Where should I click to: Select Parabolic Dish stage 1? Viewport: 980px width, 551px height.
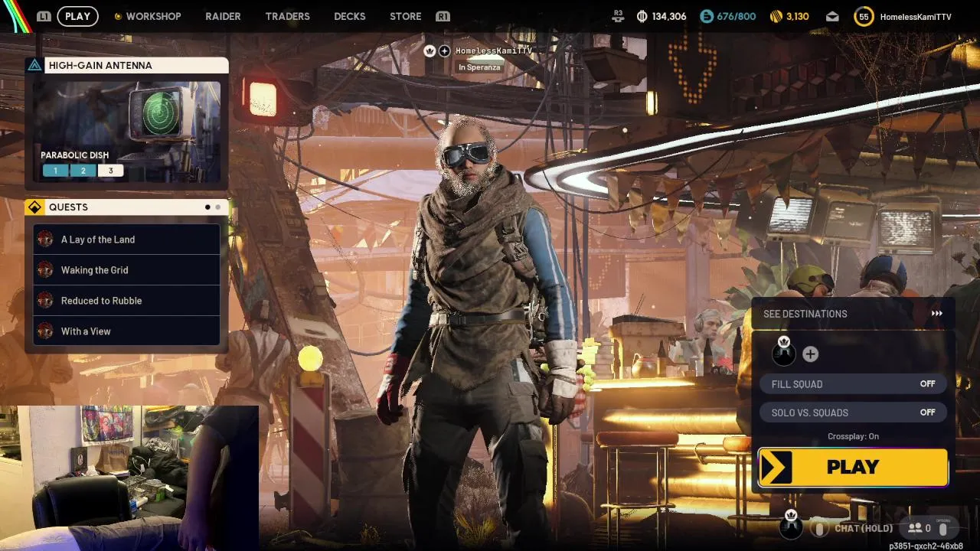tap(55, 171)
